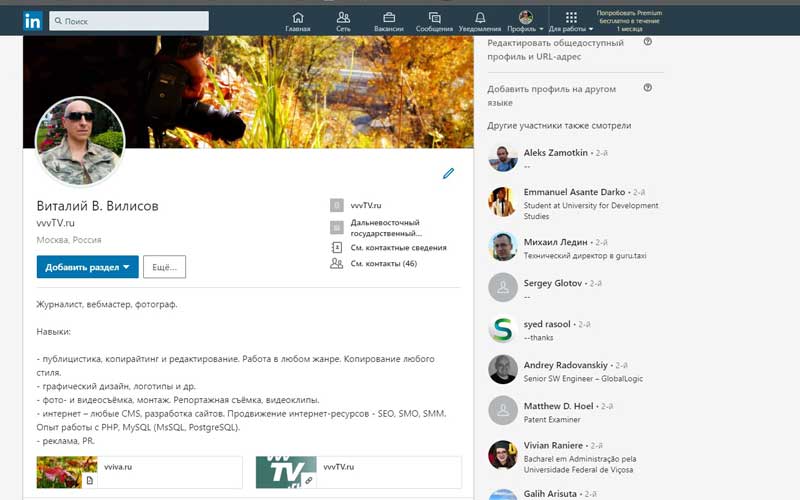Open Дальневосточный государственный education link
Image resolution: width=800 pixels, height=500 pixels.
[386, 228]
